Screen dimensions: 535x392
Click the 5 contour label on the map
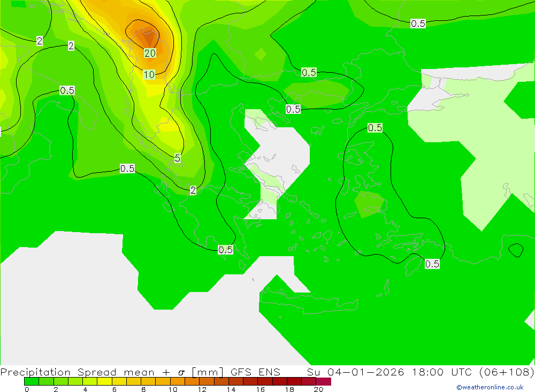point(178,158)
